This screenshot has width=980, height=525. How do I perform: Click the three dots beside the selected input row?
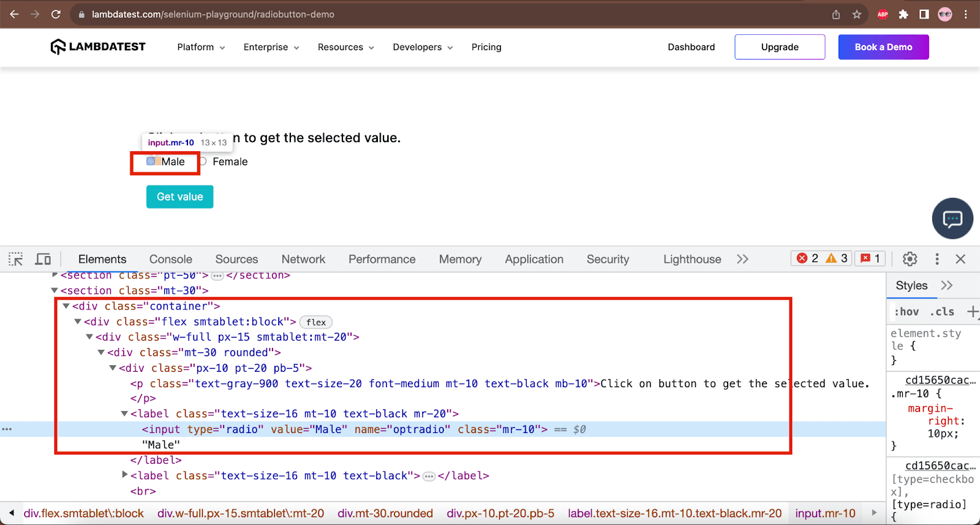click(7, 429)
